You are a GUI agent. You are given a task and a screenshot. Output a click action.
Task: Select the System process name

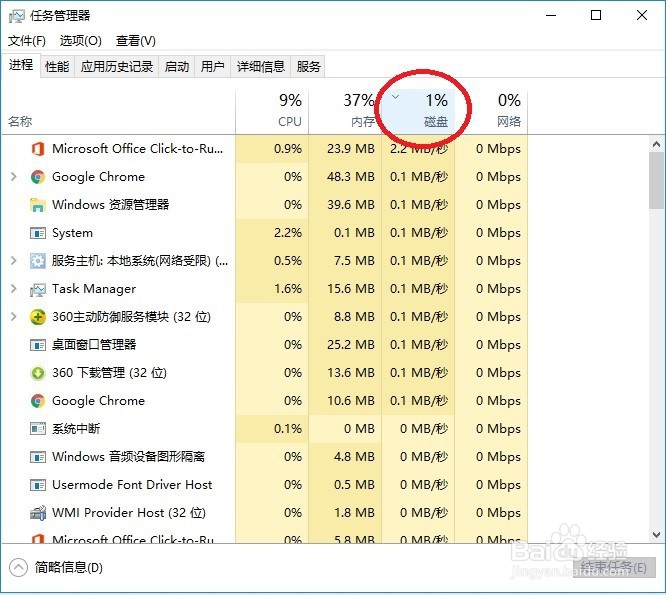click(72, 233)
